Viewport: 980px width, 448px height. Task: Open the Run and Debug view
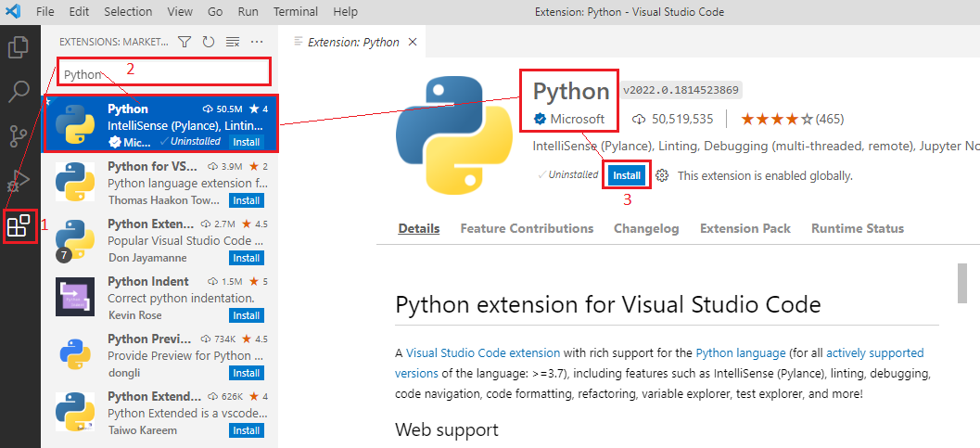pos(19,181)
